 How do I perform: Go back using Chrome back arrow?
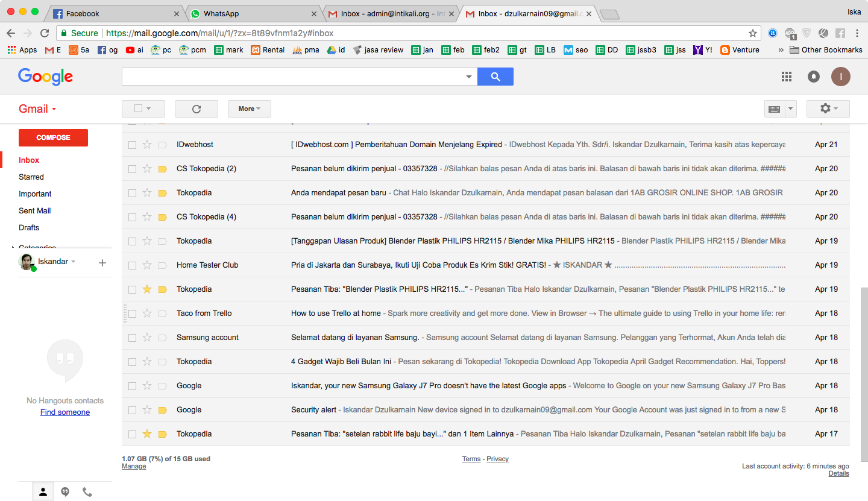pos(11,33)
